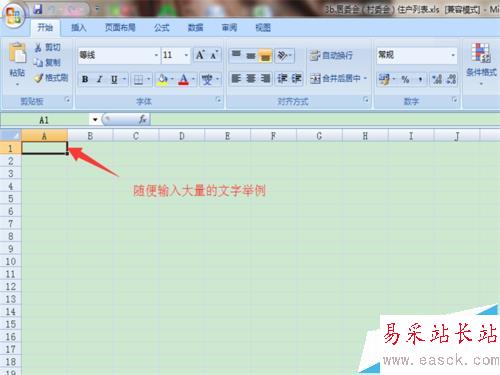Align text to the left
The width and height of the screenshot is (500, 375).
236,79
